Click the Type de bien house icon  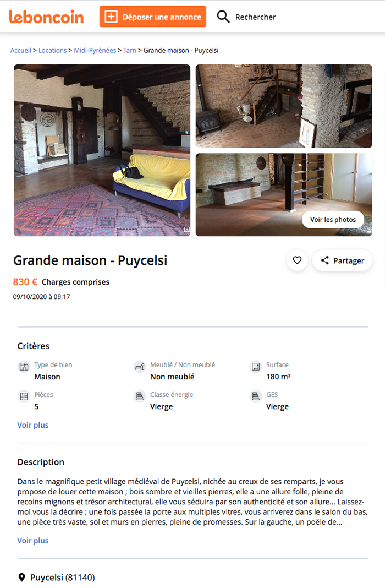point(24,367)
